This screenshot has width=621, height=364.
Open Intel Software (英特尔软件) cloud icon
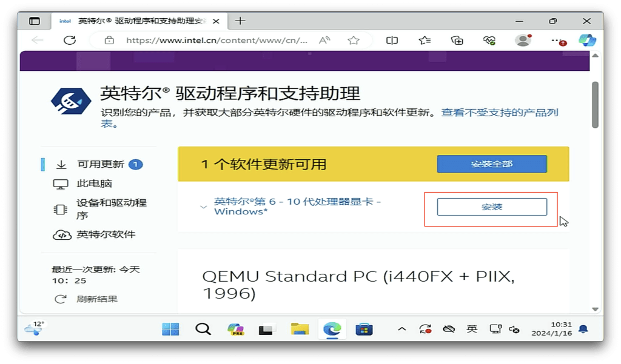(x=61, y=235)
